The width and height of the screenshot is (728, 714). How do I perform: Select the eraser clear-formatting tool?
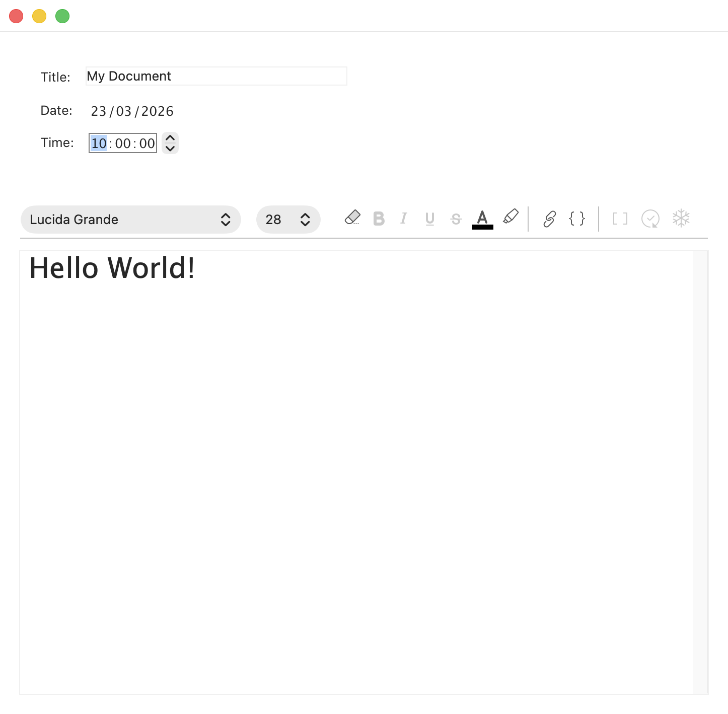pos(352,218)
